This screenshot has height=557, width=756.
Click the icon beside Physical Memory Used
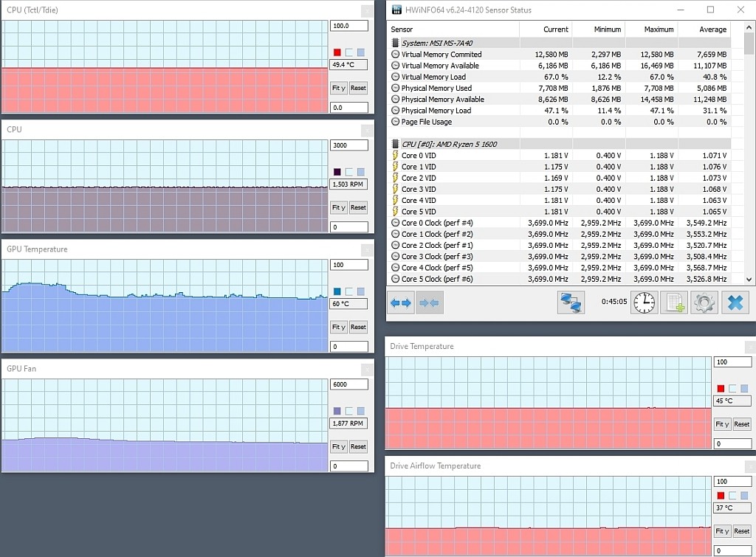pos(396,89)
